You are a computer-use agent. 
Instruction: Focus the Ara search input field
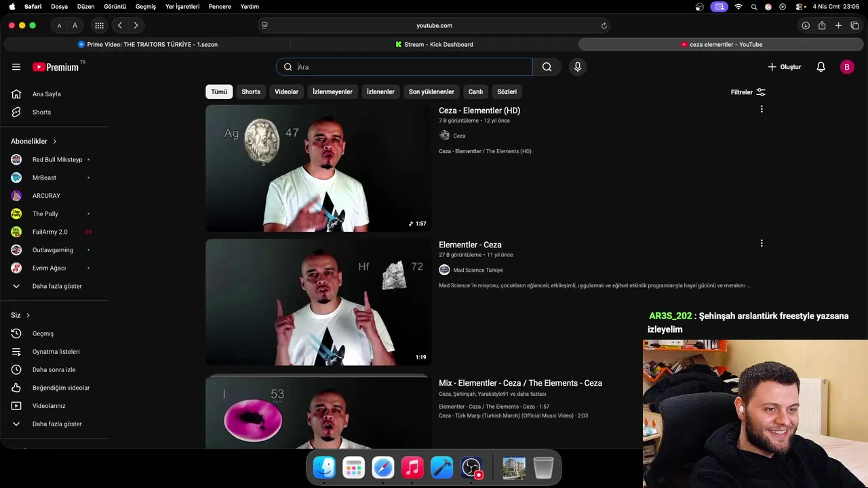[x=404, y=67]
